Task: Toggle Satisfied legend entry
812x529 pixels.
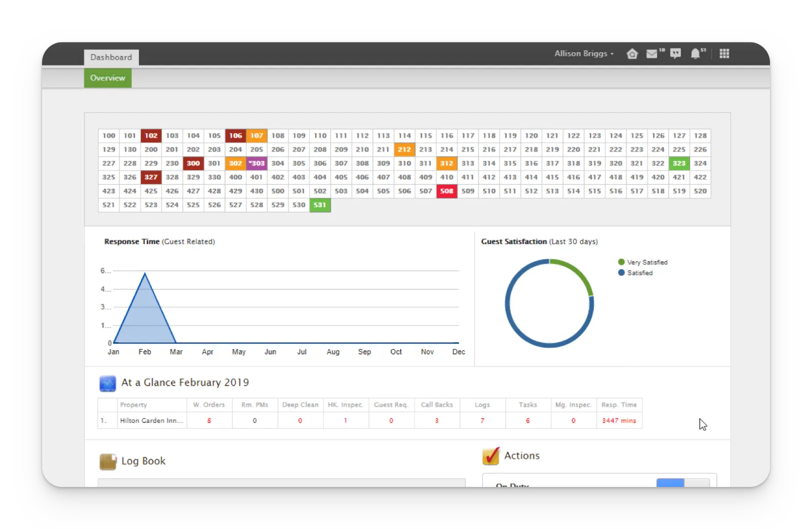Action: click(635, 273)
